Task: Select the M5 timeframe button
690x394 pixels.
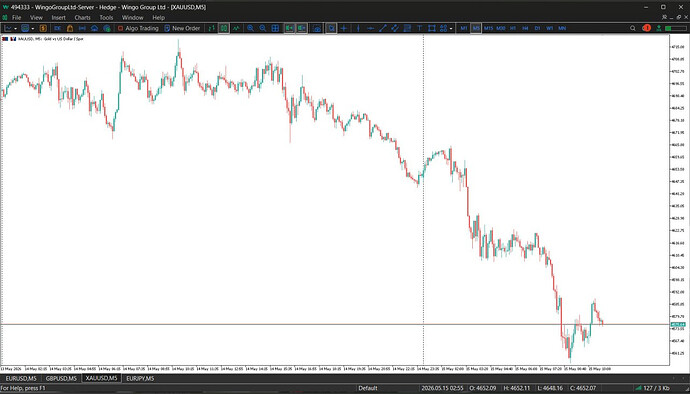Action: tap(476, 28)
